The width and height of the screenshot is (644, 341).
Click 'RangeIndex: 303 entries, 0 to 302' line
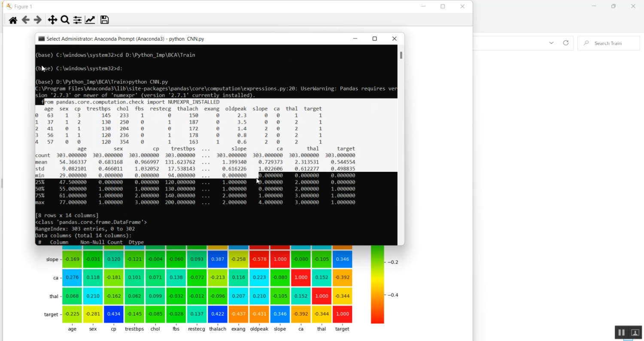pos(85,229)
